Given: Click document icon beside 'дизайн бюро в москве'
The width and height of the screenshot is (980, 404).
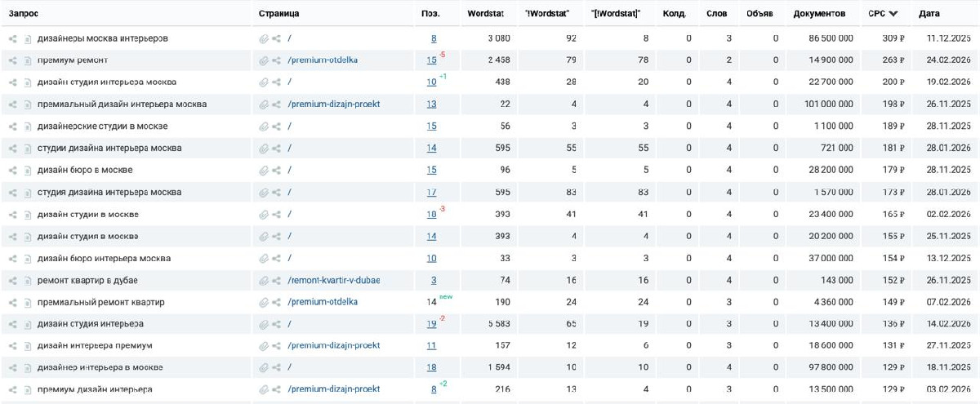Looking at the screenshot, I should (x=27, y=171).
